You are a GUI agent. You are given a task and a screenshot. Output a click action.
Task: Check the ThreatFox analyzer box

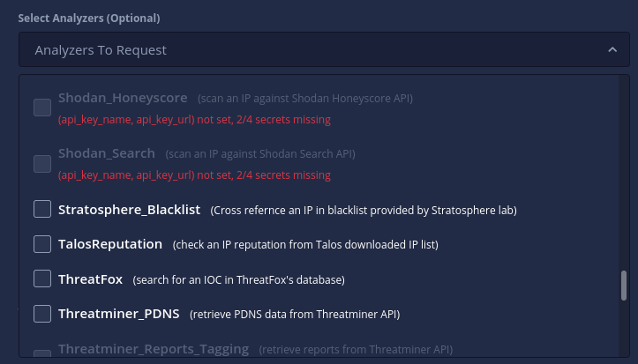click(x=42, y=279)
